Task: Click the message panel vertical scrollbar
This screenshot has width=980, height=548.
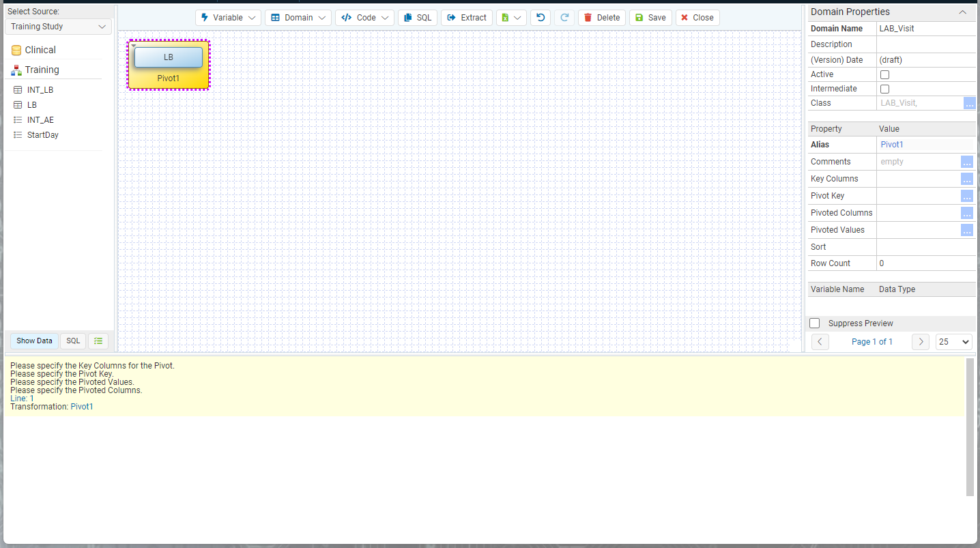Action: point(970,427)
